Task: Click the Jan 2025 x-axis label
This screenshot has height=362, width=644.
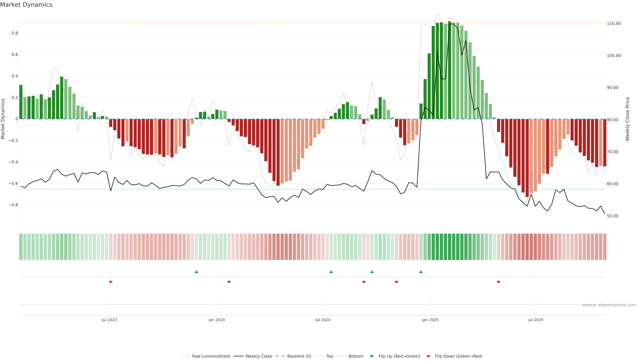Action: (x=430, y=320)
